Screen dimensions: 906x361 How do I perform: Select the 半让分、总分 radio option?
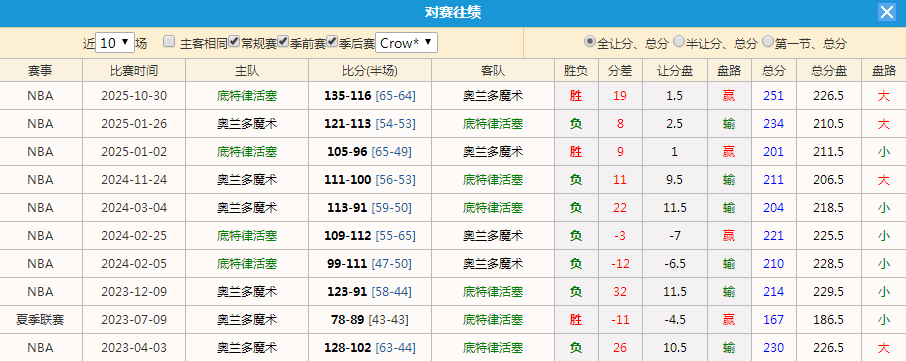pyautogui.click(x=679, y=42)
